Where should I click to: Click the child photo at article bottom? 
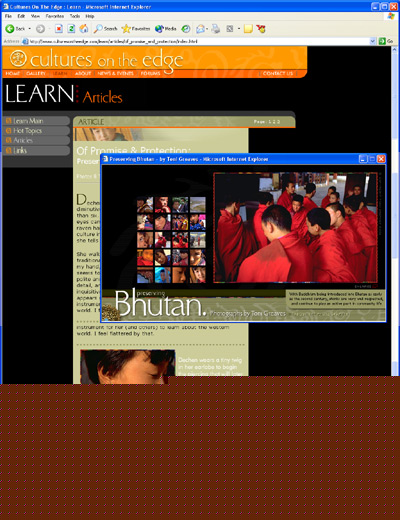tap(128, 367)
